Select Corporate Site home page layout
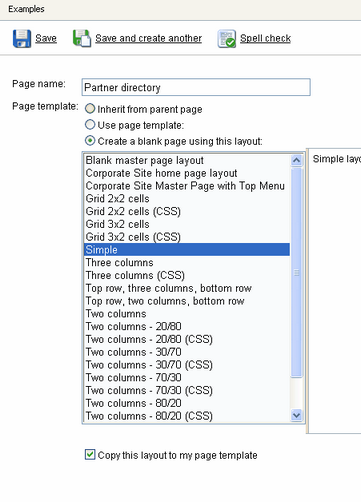This screenshot has height=502, width=361. [187, 173]
